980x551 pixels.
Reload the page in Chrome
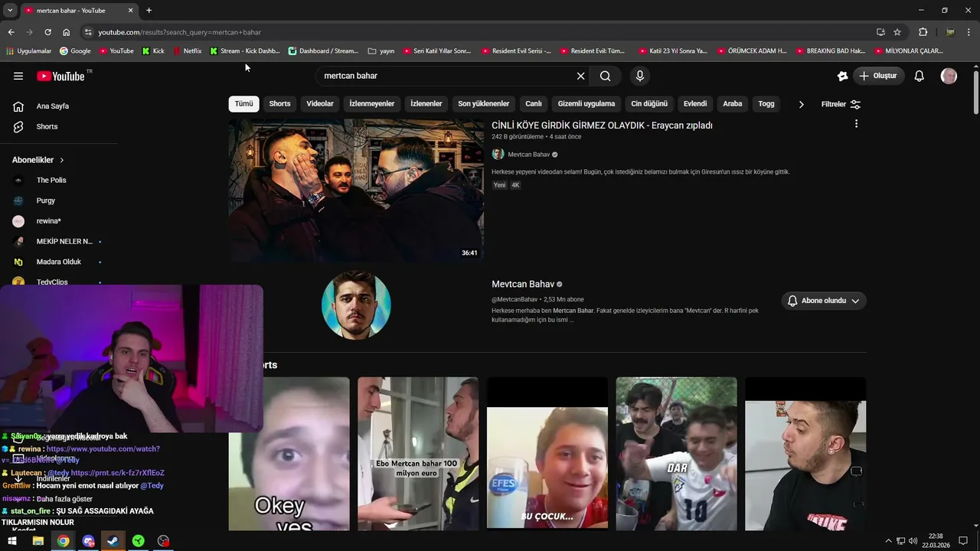coord(47,32)
